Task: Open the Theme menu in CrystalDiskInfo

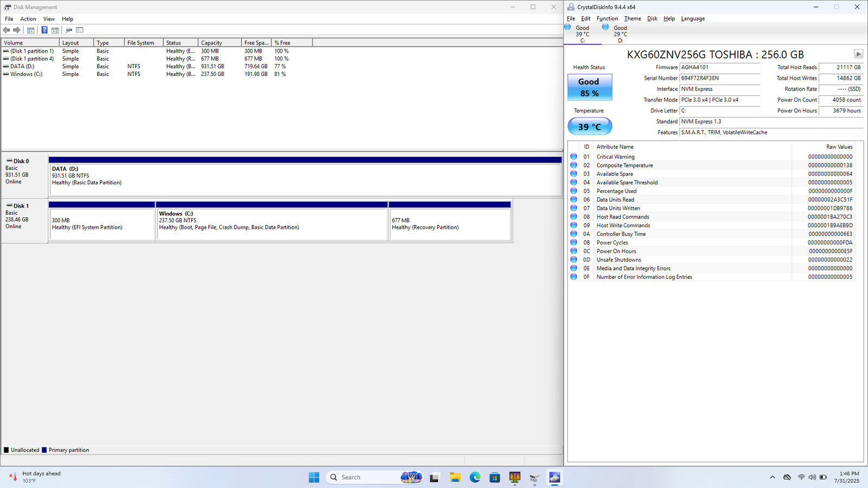Action: [633, 18]
